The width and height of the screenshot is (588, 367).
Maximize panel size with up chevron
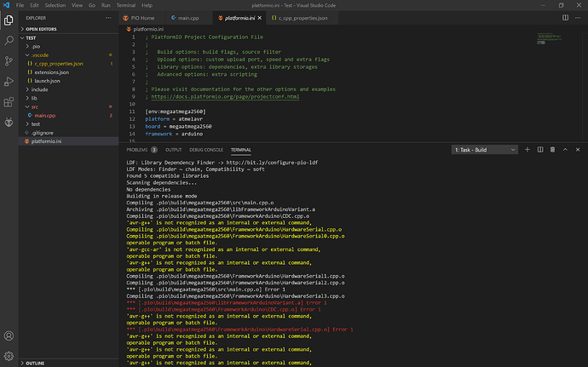click(565, 150)
